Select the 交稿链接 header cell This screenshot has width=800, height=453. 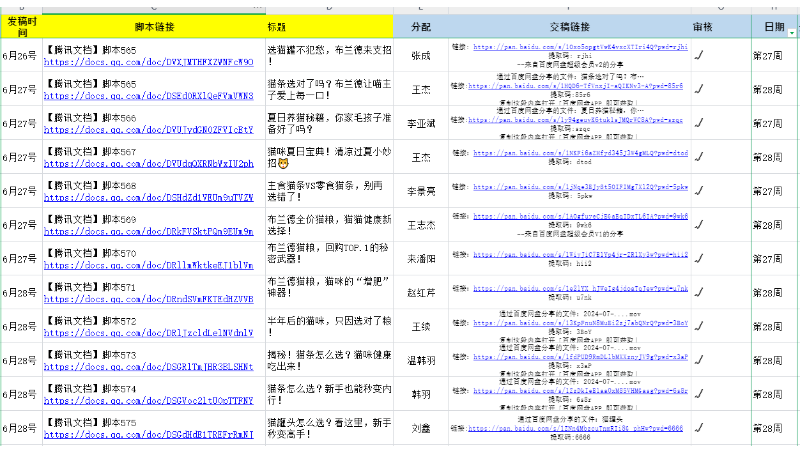tap(569, 27)
